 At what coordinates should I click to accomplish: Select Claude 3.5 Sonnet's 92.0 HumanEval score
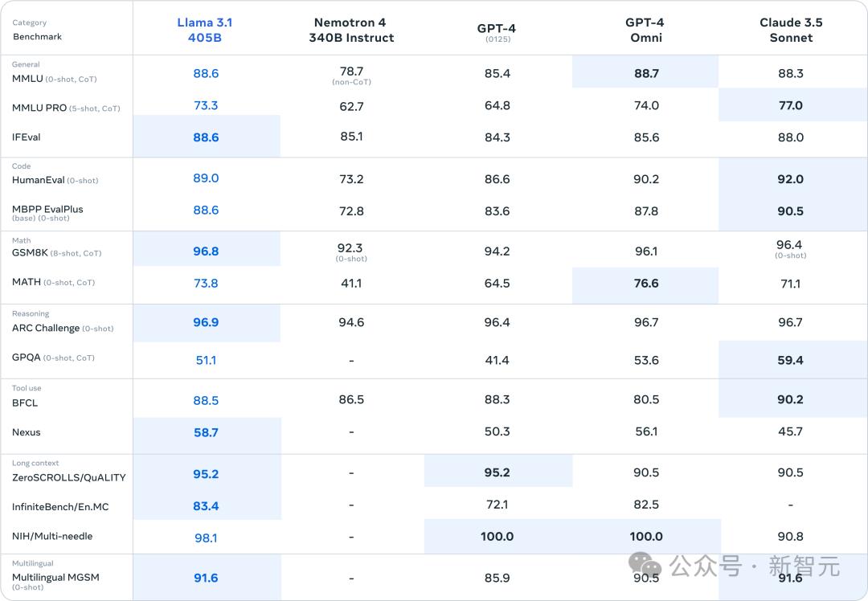point(791,179)
